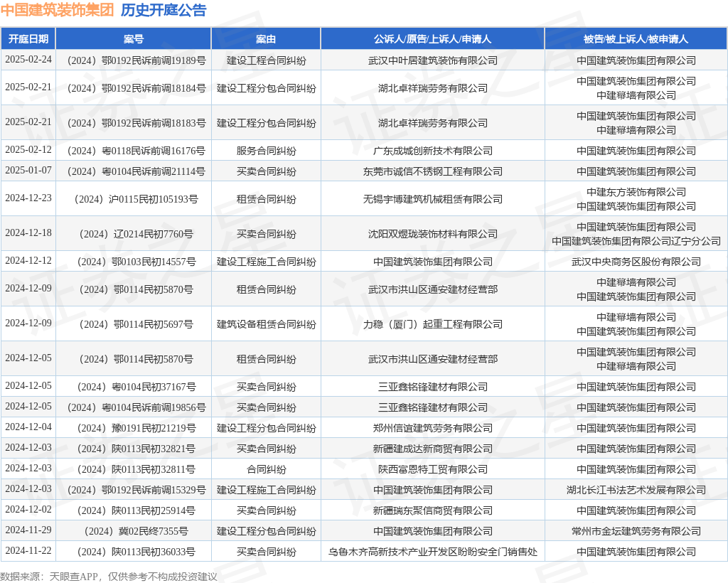
Task: Click date cell 2025-02-12
Action: 28,149
